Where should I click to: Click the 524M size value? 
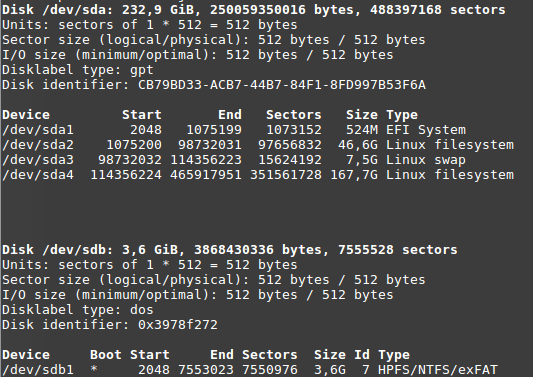point(362,130)
